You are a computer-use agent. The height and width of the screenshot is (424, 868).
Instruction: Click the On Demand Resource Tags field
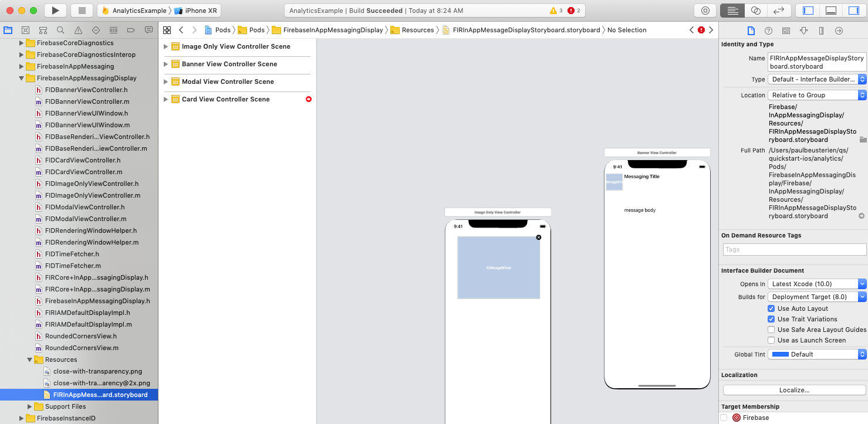click(x=794, y=249)
